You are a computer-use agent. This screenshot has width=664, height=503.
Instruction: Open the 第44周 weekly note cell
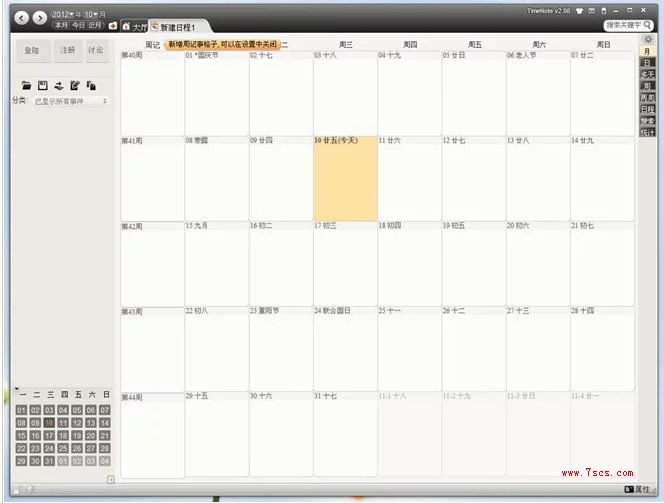coord(152,435)
